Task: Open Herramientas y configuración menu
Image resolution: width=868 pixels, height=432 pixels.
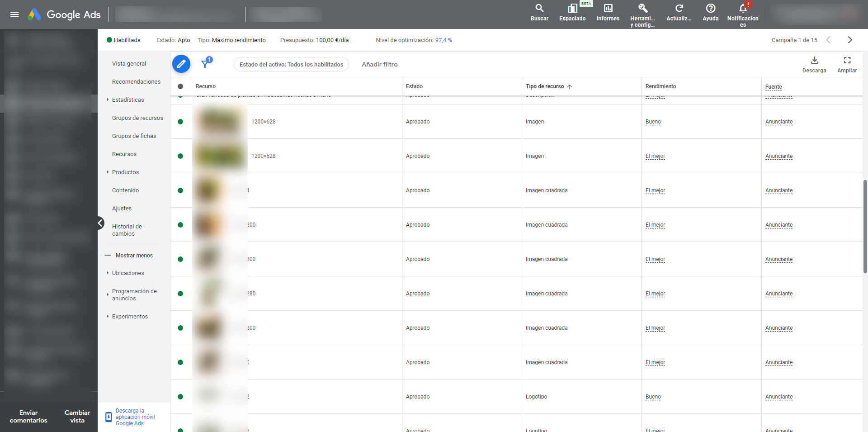Action: (642, 15)
